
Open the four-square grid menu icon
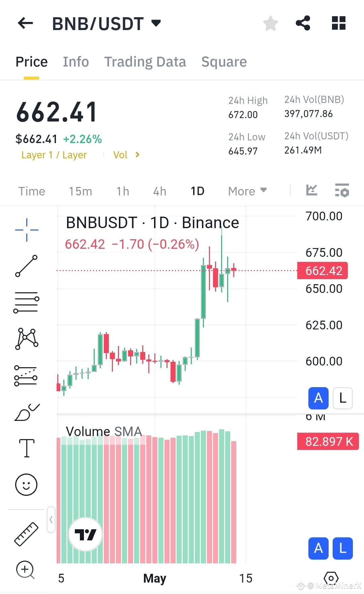click(x=338, y=23)
